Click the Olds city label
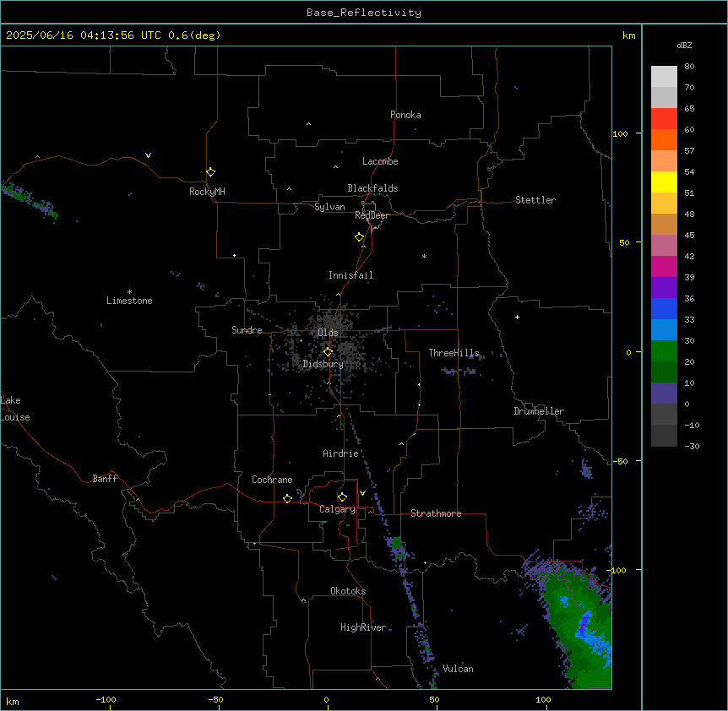This screenshot has width=728, height=711. (x=328, y=333)
